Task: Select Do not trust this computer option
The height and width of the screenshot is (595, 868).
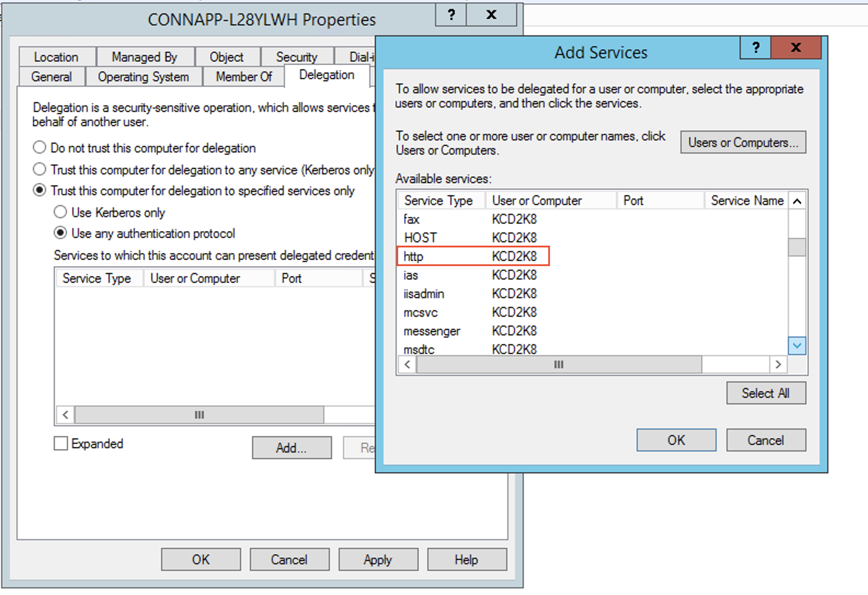Action: point(39,148)
